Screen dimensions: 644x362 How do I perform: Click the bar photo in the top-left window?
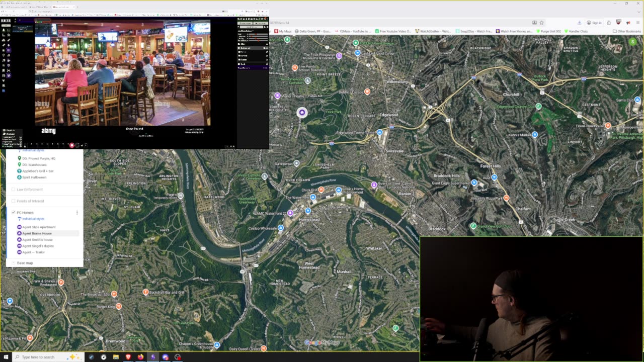pos(123,72)
